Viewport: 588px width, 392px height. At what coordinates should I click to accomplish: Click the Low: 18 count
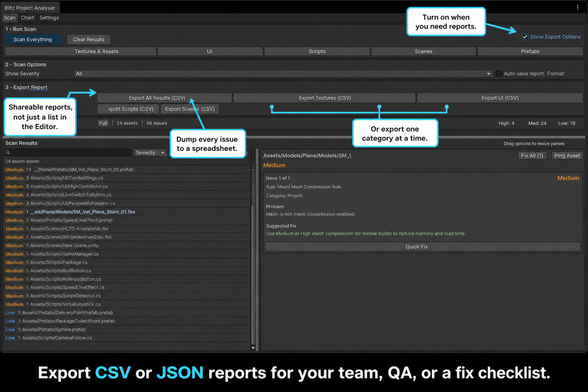566,123
